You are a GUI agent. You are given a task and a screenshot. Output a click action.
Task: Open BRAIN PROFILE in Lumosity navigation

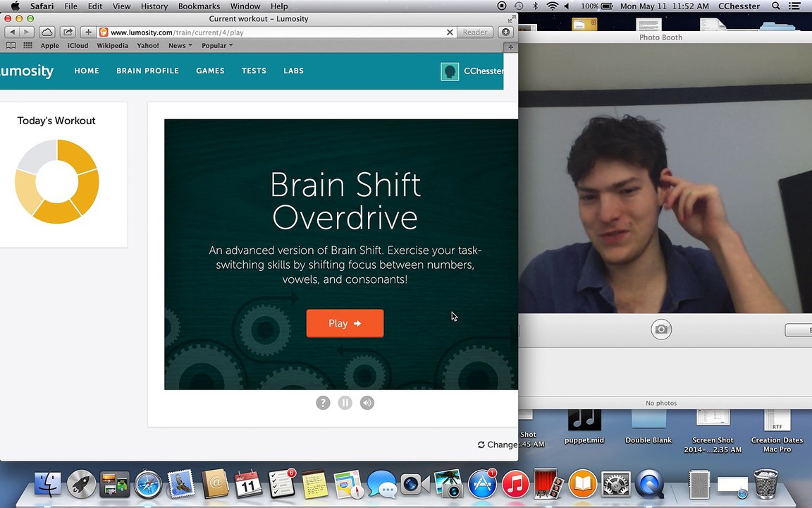(147, 71)
